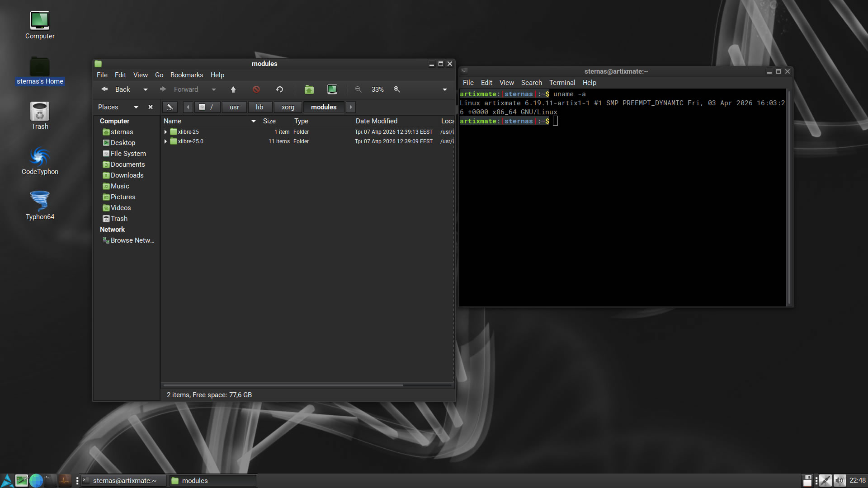Expand the xlibre-25 folder tree
Image resolution: width=868 pixels, height=488 pixels.
[x=165, y=132]
